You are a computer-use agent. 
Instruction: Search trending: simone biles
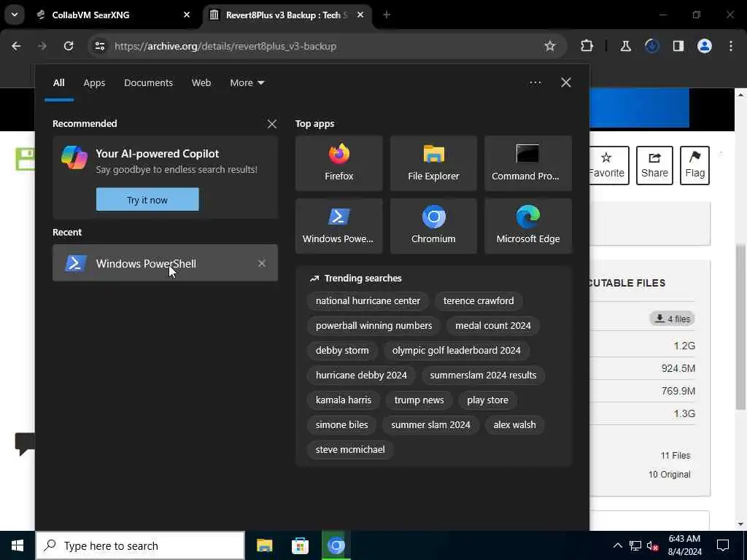(x=341, y=425)
